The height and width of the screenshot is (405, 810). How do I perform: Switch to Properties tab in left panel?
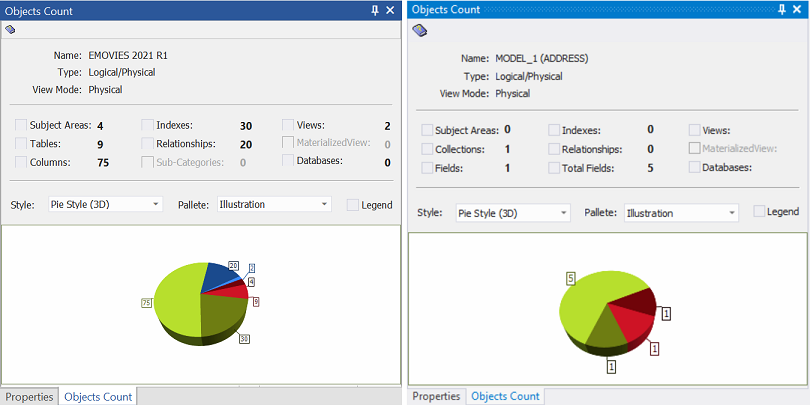pyautogui.click(x=28, y=397)
